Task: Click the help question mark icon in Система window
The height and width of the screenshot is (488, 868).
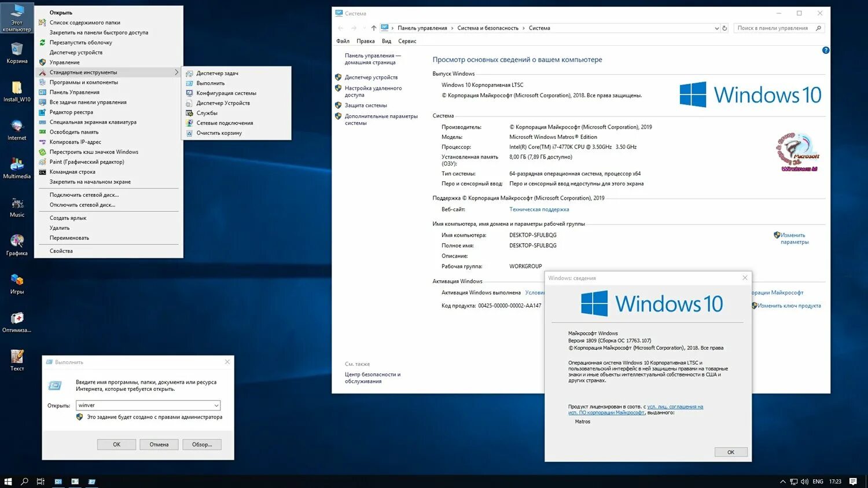Action: 826,50
